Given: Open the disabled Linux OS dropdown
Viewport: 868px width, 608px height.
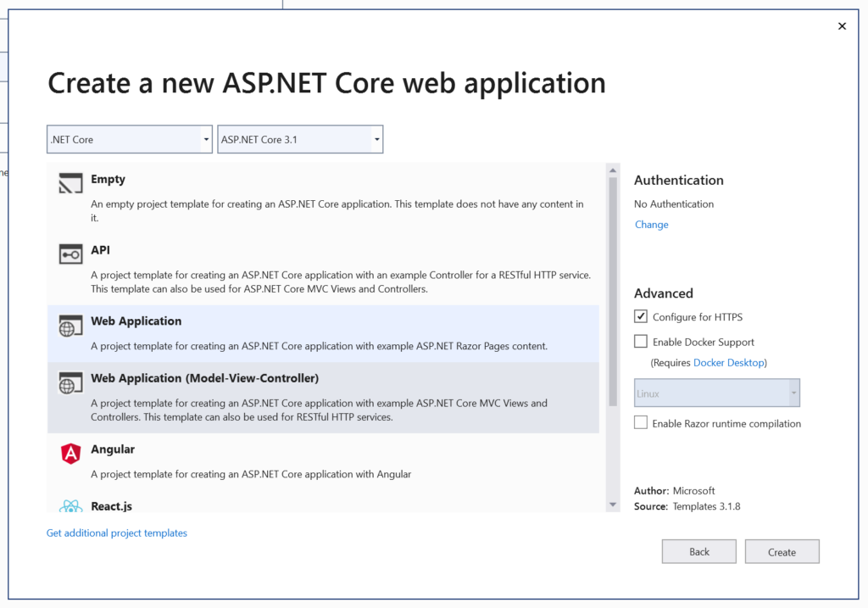Looking at the screenshot, I should [717, 393].
